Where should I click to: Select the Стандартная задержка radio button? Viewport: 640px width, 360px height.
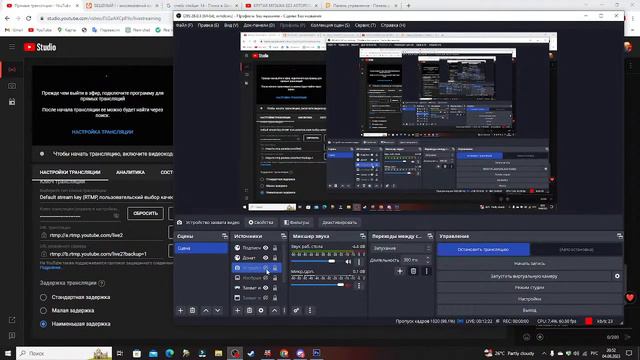[x=43, y=297]
